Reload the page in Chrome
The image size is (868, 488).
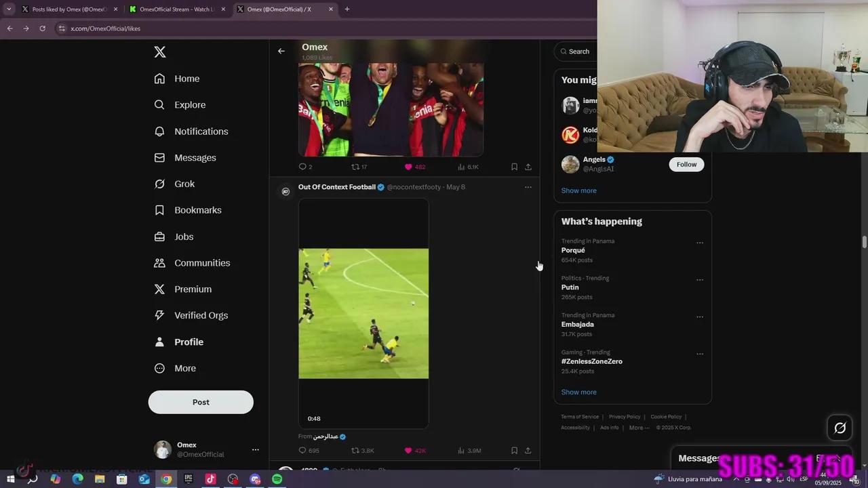pos(42,28)
